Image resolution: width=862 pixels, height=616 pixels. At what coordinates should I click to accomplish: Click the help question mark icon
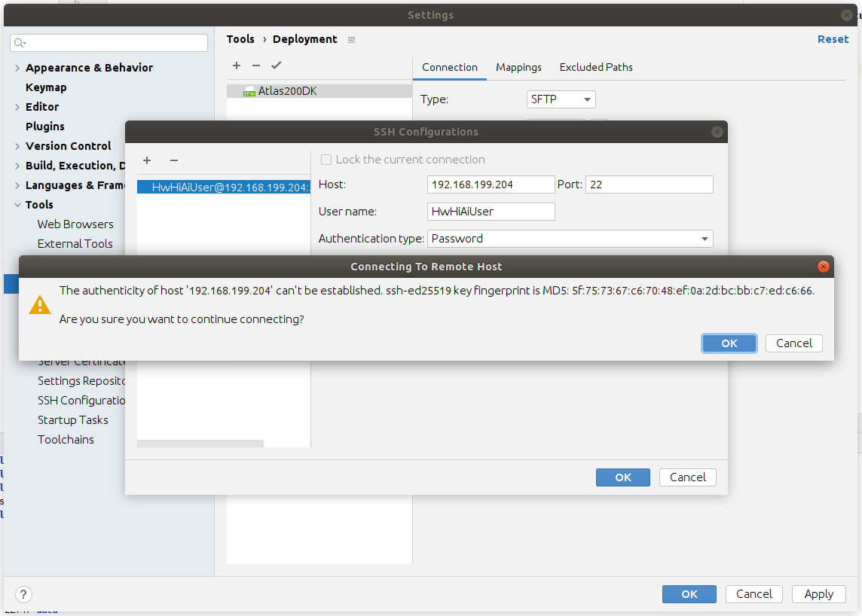coord(23,594)
